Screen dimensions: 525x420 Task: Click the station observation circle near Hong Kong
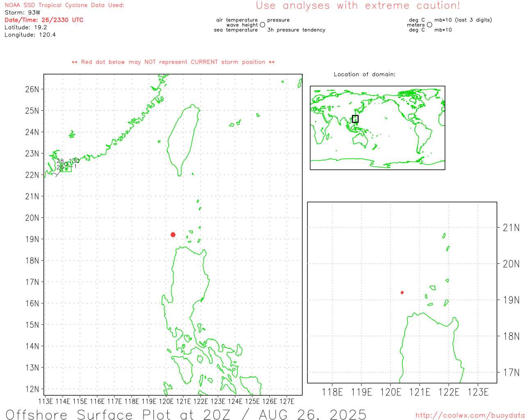click(x=66, y=164)
